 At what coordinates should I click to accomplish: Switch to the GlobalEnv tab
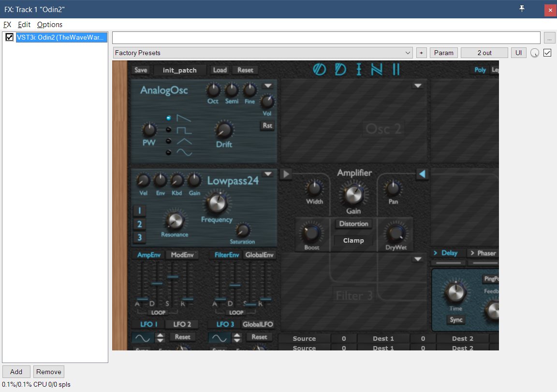pyautogui.click(x=259, y=255)
